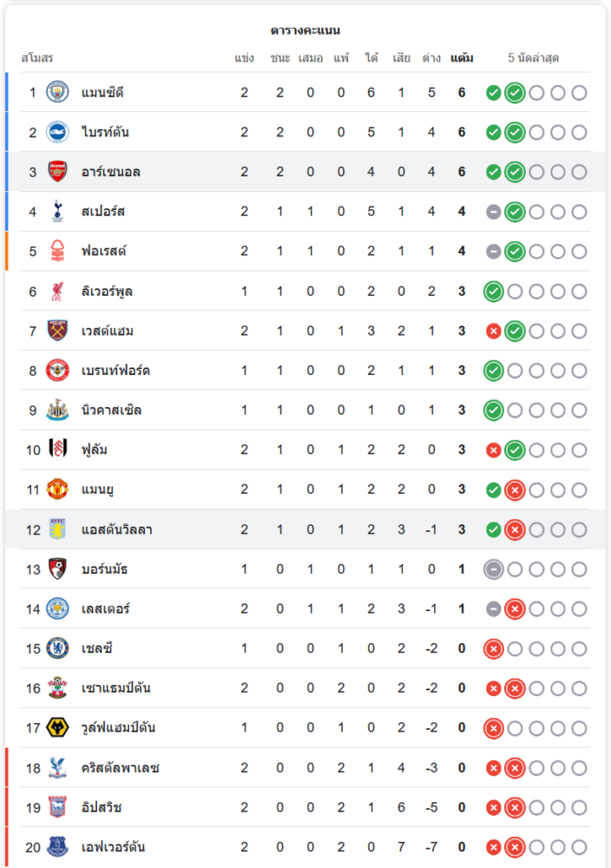The width and height of the screenshot is (611, 868).
Task: Click the Liverpool club crest icon
Action: (x=57, y=291)
